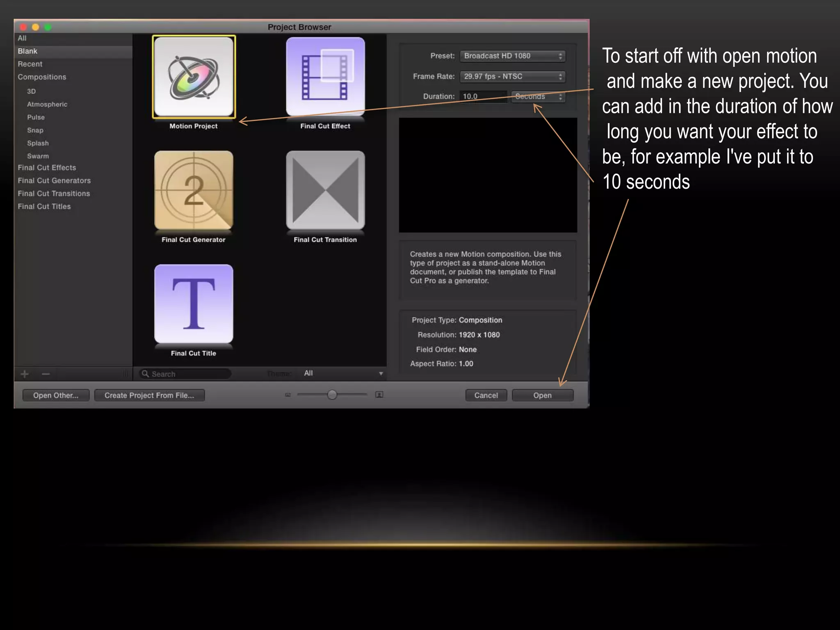Click the Open button

542,395
